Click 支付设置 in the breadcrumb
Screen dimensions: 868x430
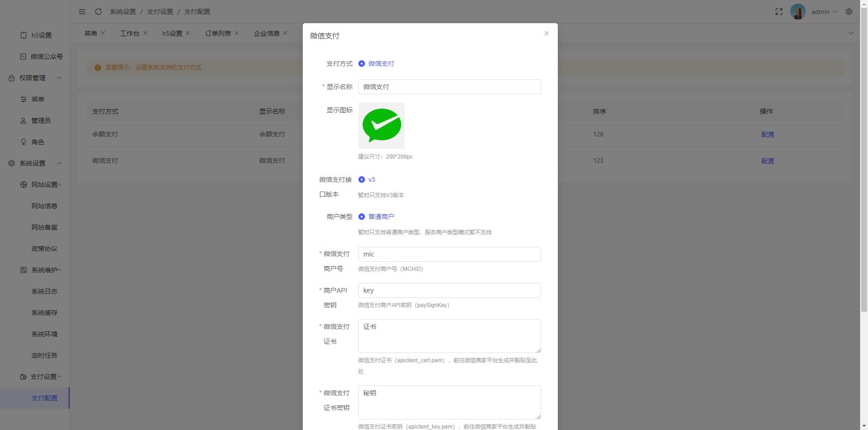[160, 12]
